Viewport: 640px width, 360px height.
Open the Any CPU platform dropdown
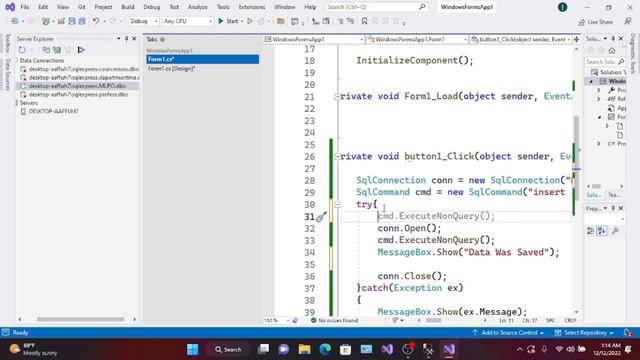coord(188,21)
